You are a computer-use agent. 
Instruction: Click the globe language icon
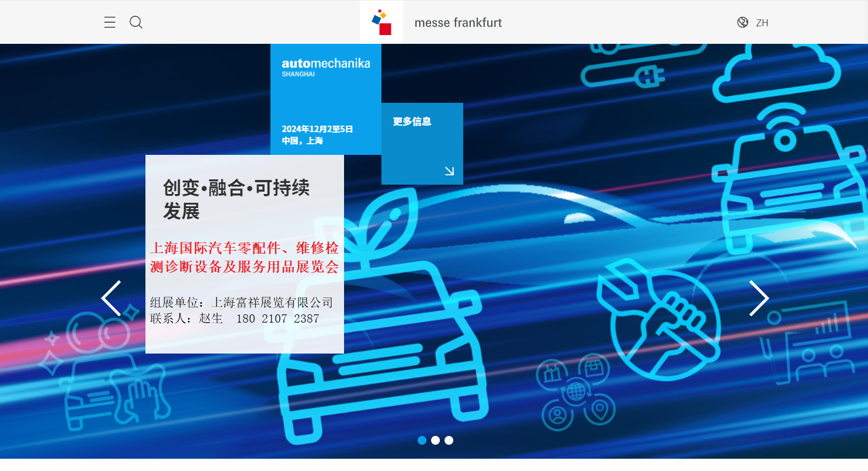point(742,23)
